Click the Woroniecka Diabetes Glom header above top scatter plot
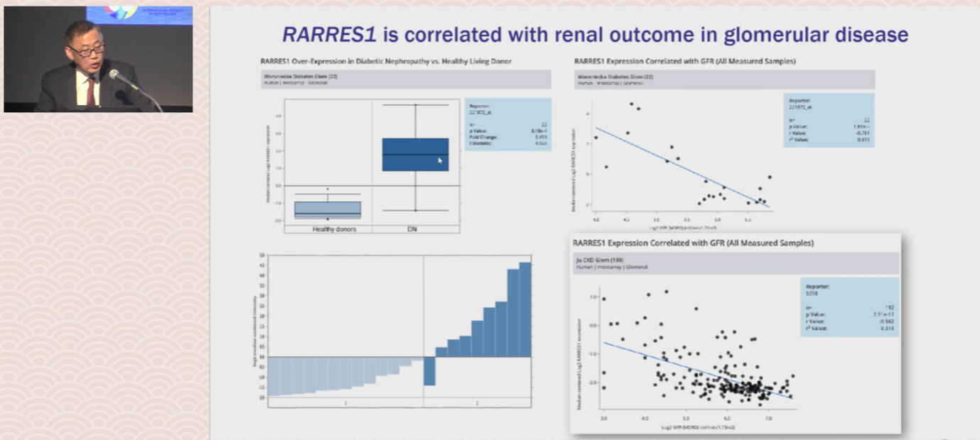Viewport: 980px width, 440px height. 724,79
